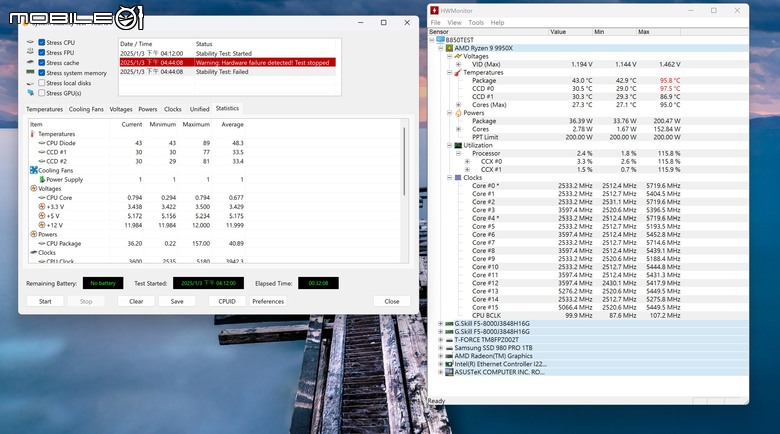Click the Utilization chip icon
780x434 pixels.
(x=458, y=145)
